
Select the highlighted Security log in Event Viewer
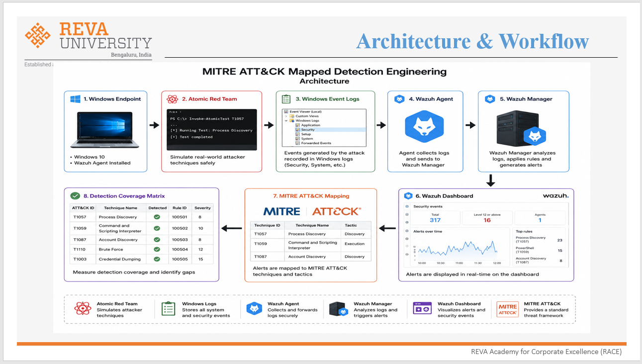pyautogui.click(x=331, y=130)
